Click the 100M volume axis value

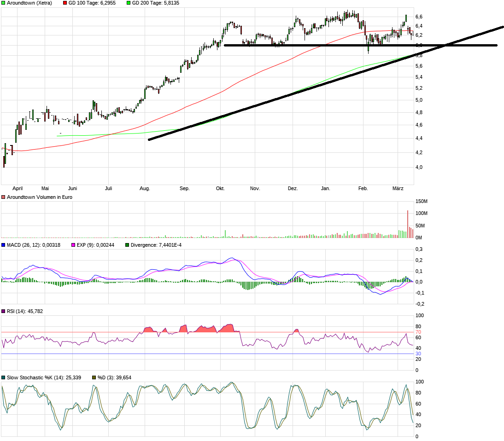pyautogui.click(x=422, y=213)
